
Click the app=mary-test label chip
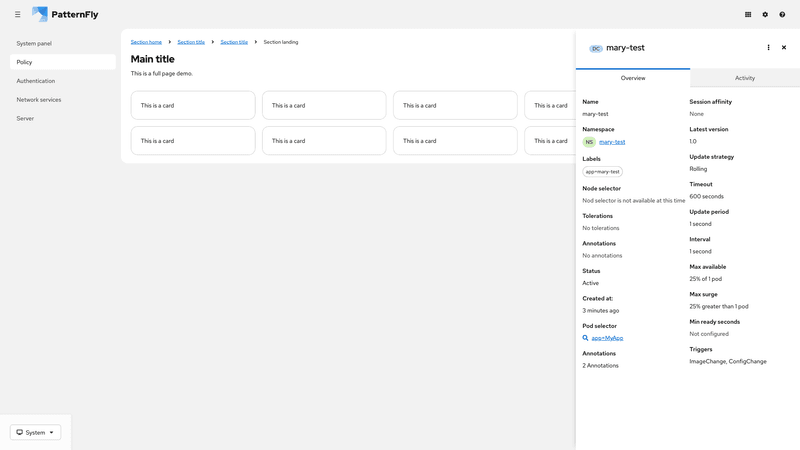click(x=603, y=171)
